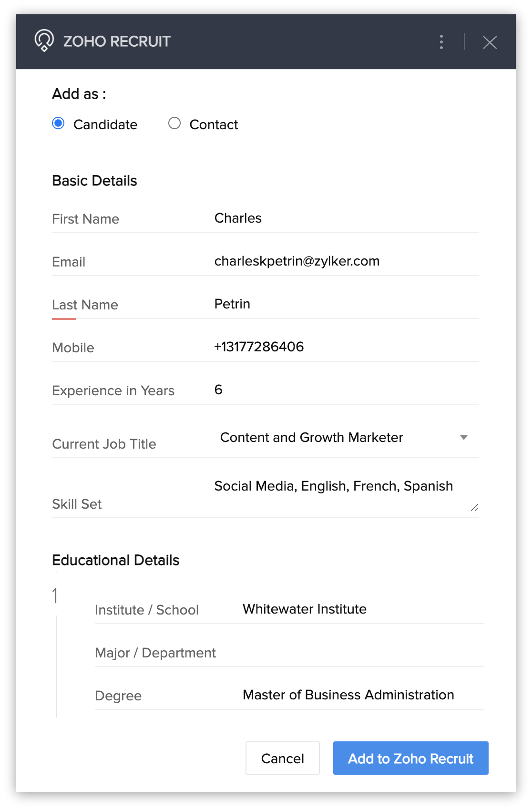The image size is (532, 810).
Task: Edit the Institute / School field
Action: pos(362,609)
